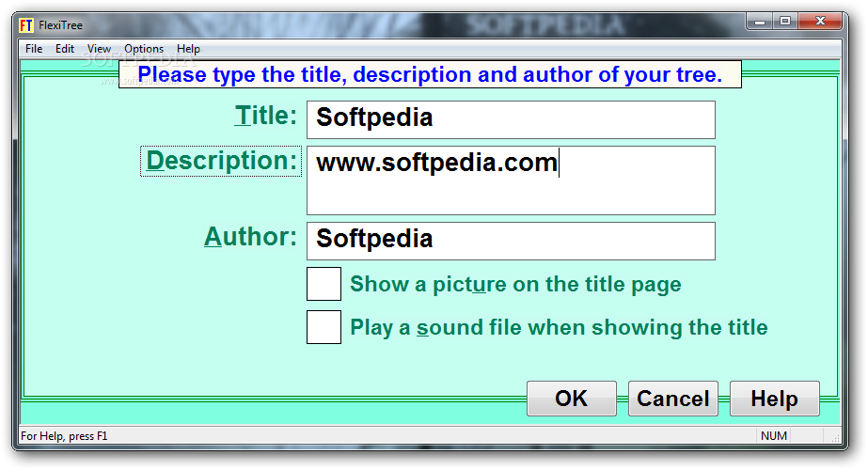Viewport: 868px width, 470px height.
Task: Close the FlexiTree window
Action: point(820,20)
